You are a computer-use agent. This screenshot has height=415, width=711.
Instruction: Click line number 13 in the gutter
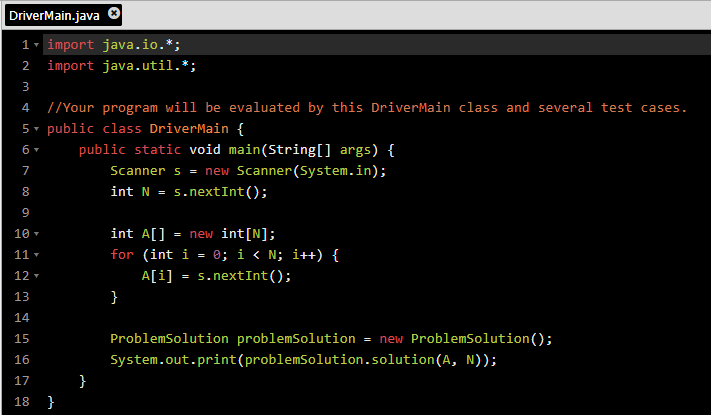point(22,297)
